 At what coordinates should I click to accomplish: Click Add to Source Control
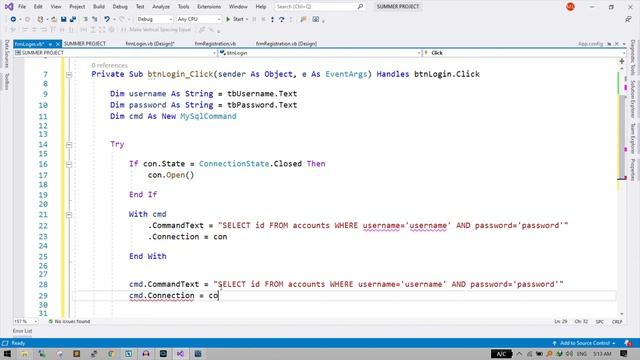[x=584, y=343]
